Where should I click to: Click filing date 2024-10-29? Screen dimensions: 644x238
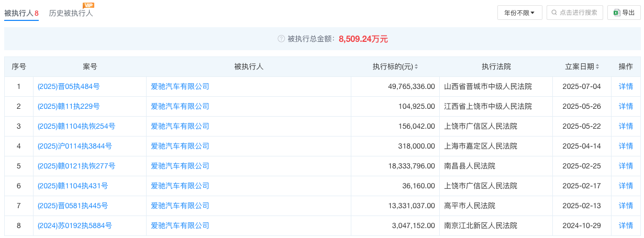[x=582, y=225]
